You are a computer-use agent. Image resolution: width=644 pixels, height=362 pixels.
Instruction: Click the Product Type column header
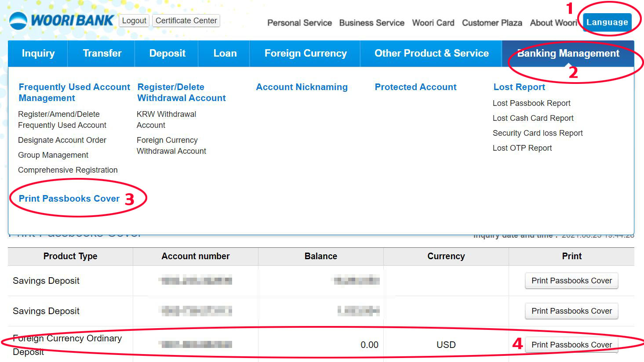pos(70,256)
